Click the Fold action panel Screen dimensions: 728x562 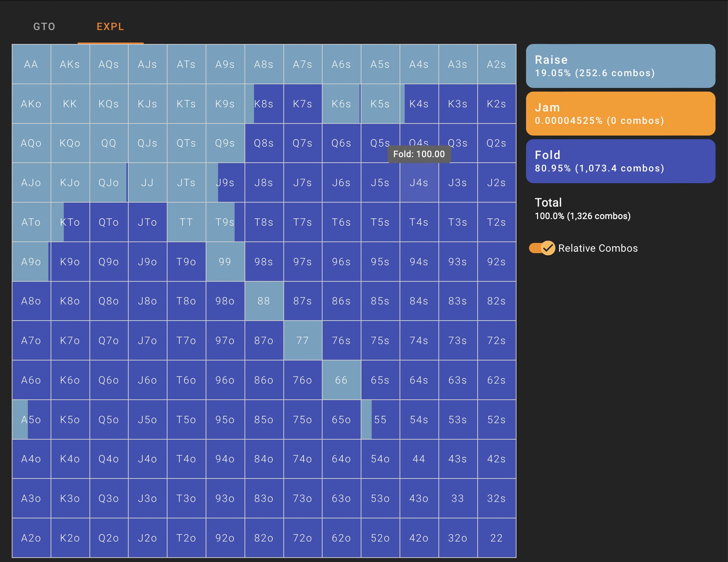(620, 161)
